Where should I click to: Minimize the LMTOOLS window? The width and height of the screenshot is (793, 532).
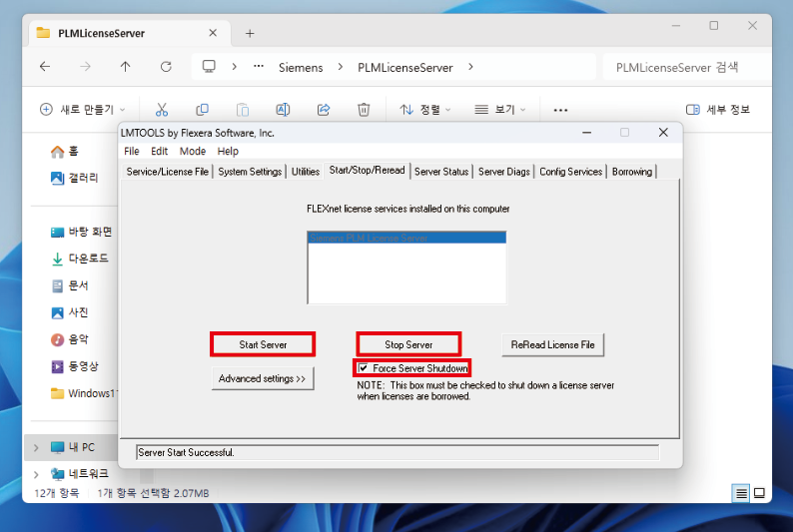[x=586, y=133]
